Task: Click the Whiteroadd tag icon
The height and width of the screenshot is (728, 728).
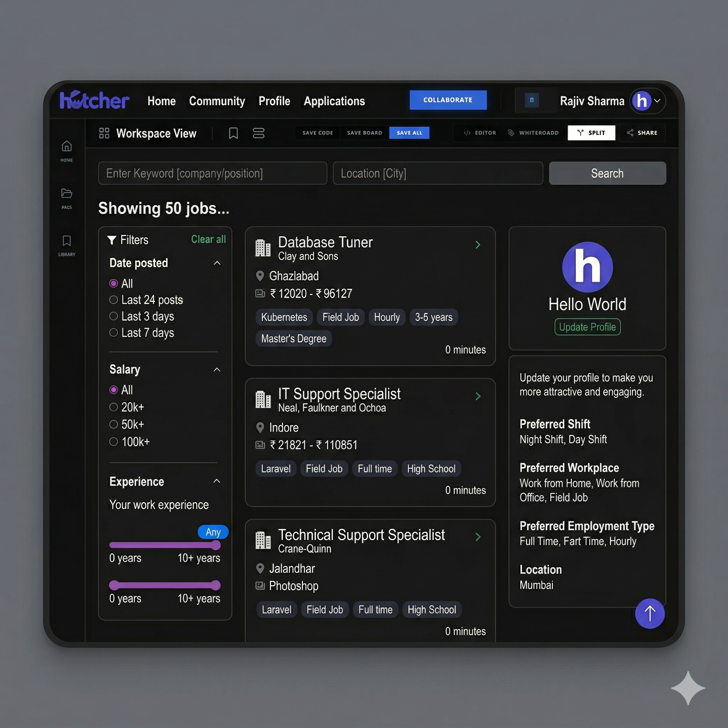Action: (x=512, y=133)
